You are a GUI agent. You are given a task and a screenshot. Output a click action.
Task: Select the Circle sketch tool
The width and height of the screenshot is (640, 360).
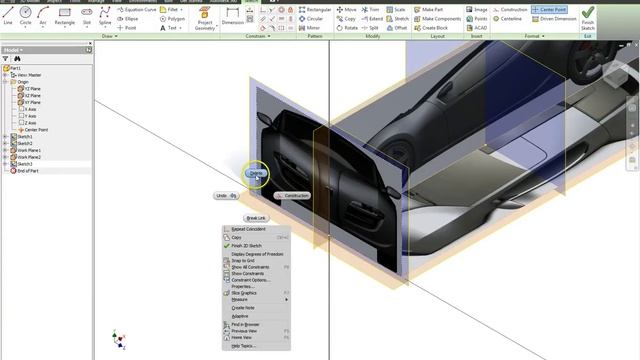25,16
